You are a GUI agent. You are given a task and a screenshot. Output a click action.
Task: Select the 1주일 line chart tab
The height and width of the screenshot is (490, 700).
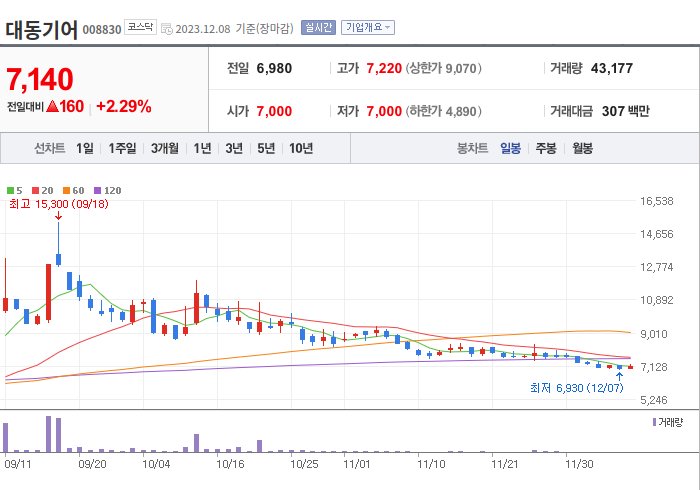pos(122,148)
